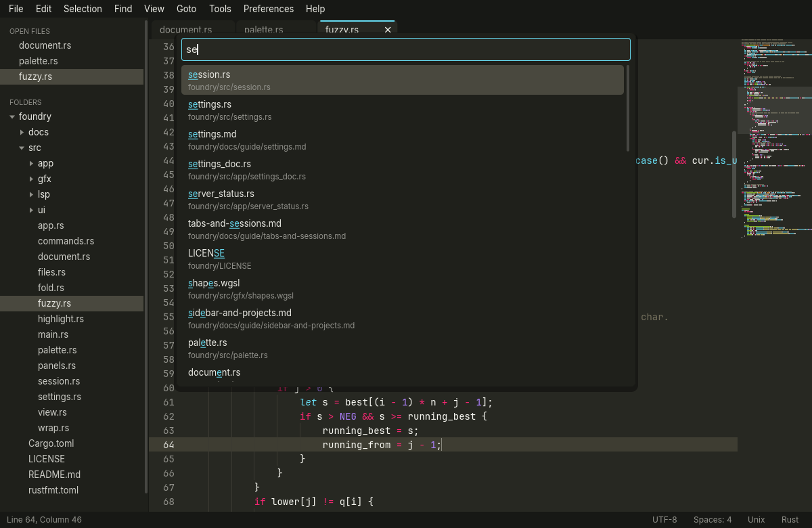Open main.rs in the folder tree
Screen dimensions: 812x528
pyautogui.click(x=72, y=334)
